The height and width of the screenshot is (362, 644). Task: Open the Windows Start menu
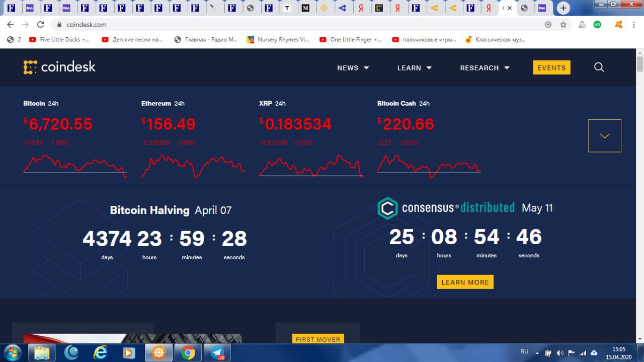click(x=12, y=352)
